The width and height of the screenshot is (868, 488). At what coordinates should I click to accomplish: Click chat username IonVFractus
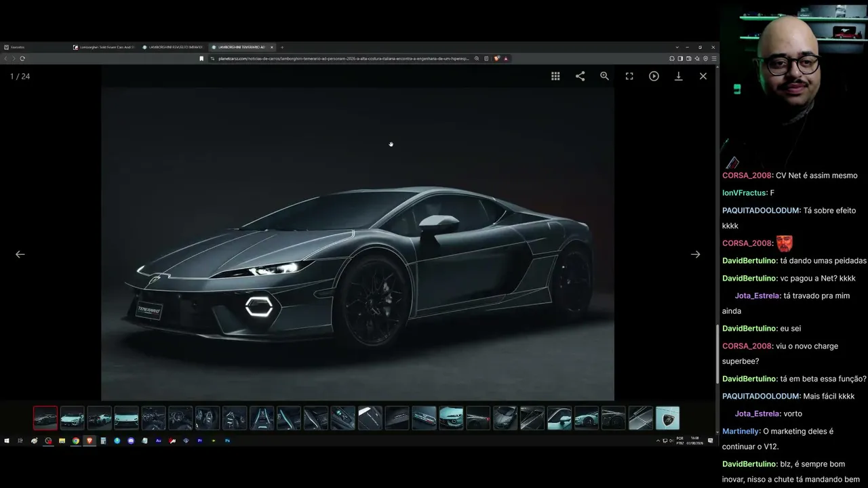745,192
